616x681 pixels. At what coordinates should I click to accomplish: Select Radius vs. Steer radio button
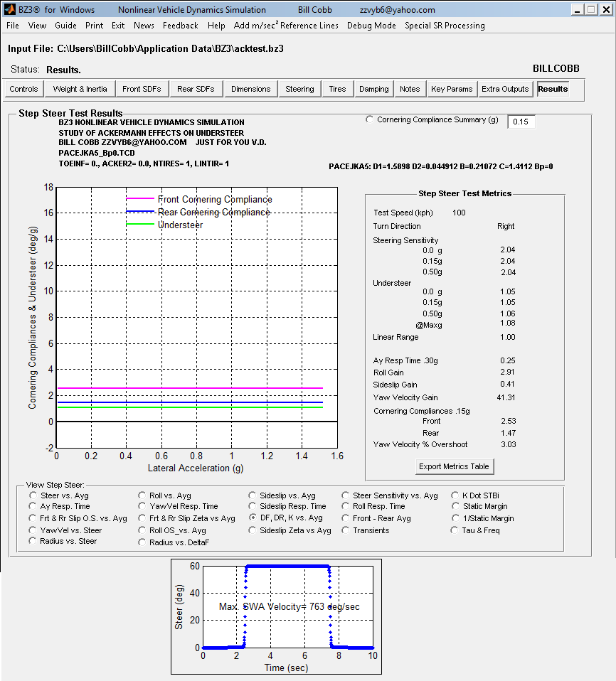click(33, 541)
